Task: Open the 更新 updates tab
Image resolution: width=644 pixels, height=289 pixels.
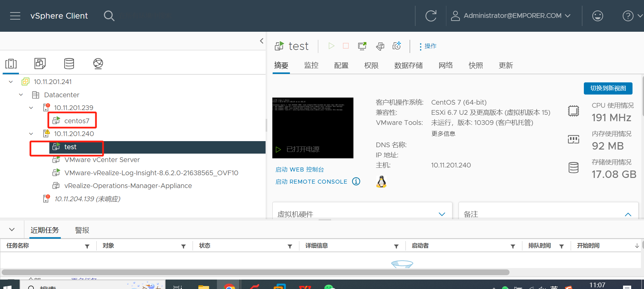Action: 506,65
